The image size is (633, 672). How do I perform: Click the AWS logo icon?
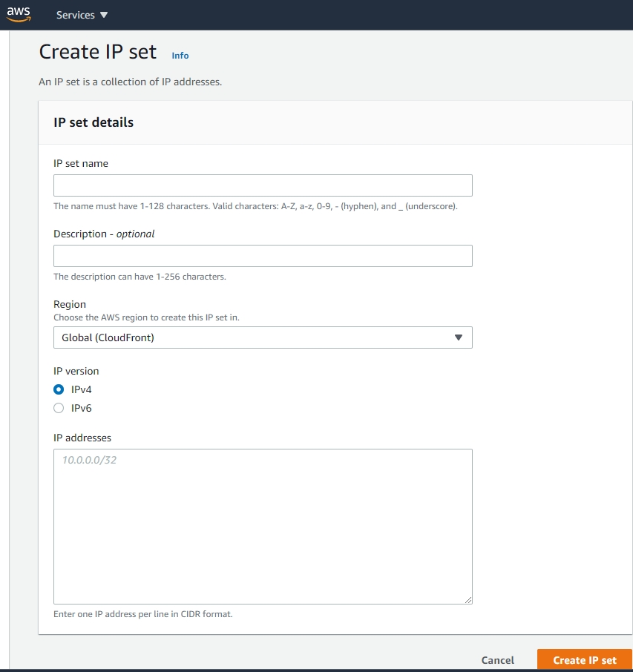tap(19, 14)
